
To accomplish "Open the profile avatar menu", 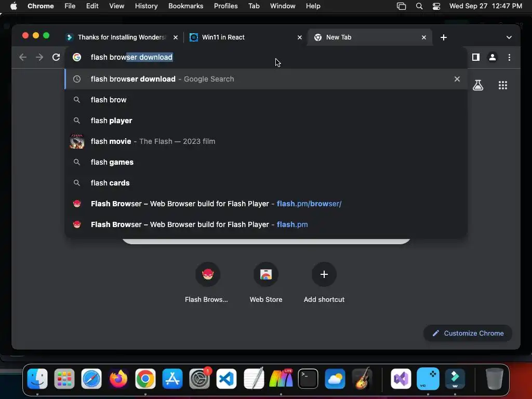I will [493, 57].
